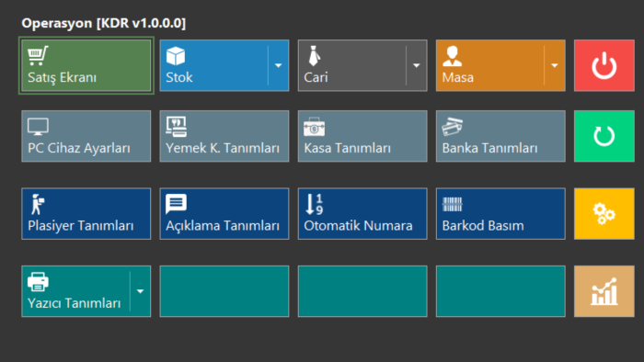644x362 pixels.
Task: Open Yemek K. Tanımları tile
Action: [x=224, y=136]
